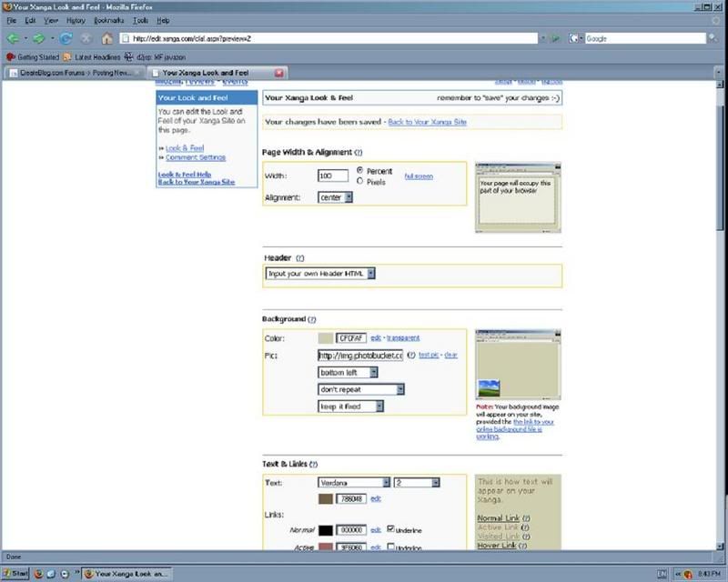The image size is (728, 582).
Task: Open the Bookmarks menu
Action: [108, 20]
